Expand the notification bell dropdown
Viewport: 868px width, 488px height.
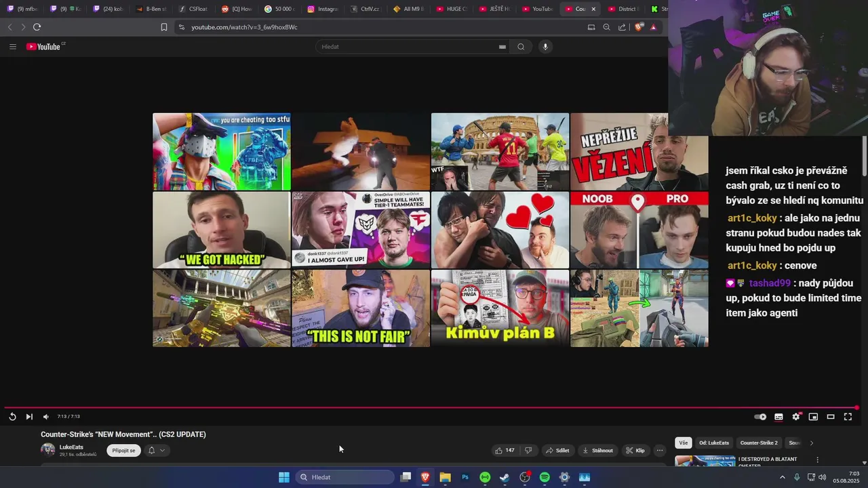point(156,450)
